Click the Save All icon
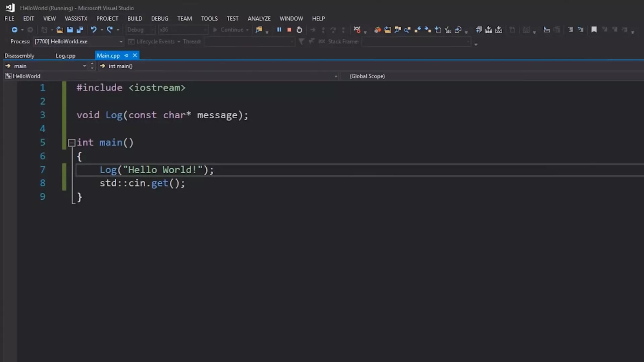This screenshot has width=644, height=362. pyautogui.click(x=80, y=29)
